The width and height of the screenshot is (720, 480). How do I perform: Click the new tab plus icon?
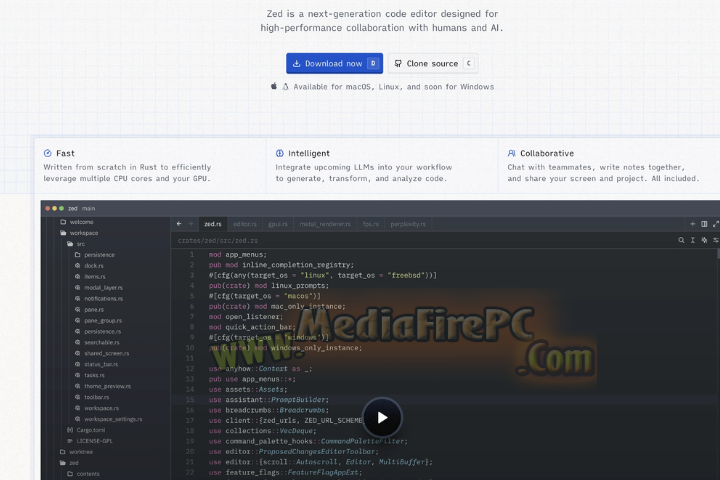point(692,224)
